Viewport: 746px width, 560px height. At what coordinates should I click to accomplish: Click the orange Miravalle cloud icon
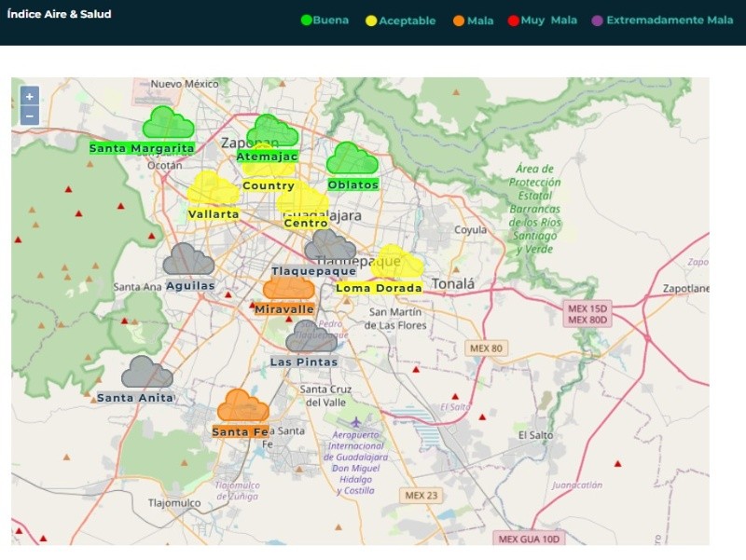click(288, 288)
